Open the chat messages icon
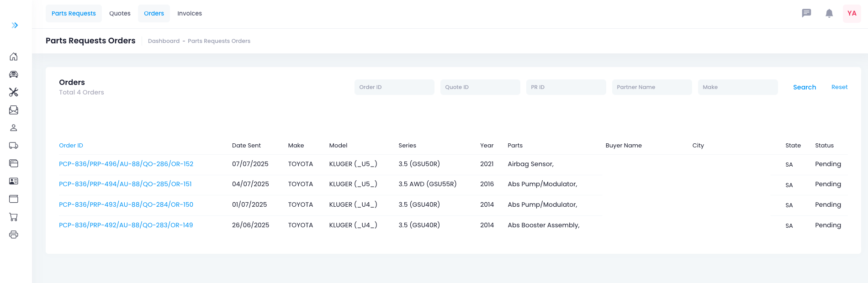Image resolution: width=868 pixels, height=283 pixels. [806, 13]
